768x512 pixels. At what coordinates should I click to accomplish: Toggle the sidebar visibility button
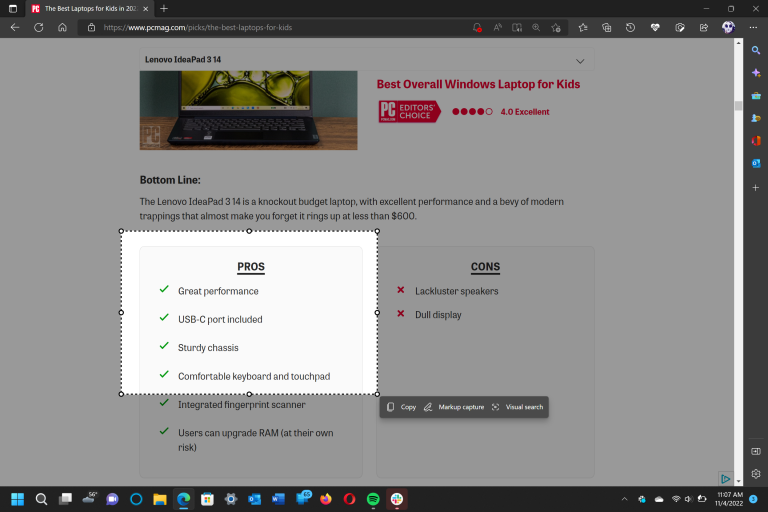point(756,451)
